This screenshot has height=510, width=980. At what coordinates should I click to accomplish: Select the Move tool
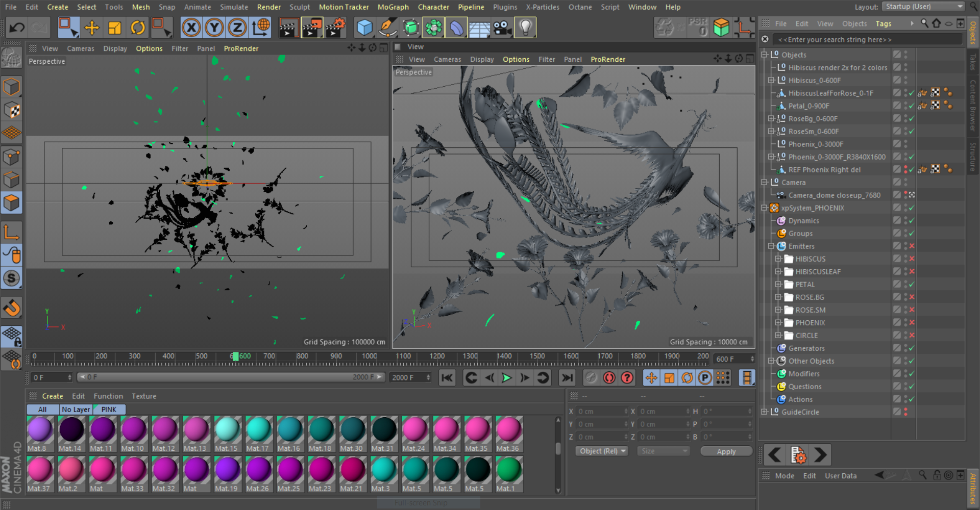point(91,28)
